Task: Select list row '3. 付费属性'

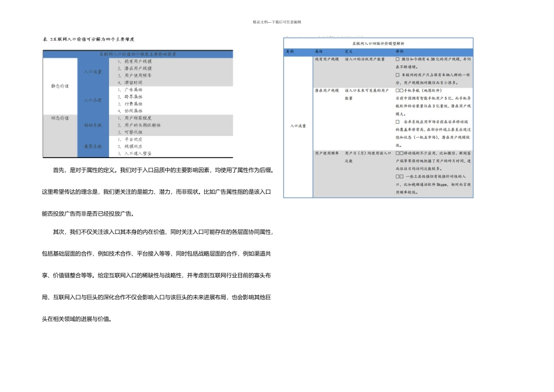Action: (130, 104)
